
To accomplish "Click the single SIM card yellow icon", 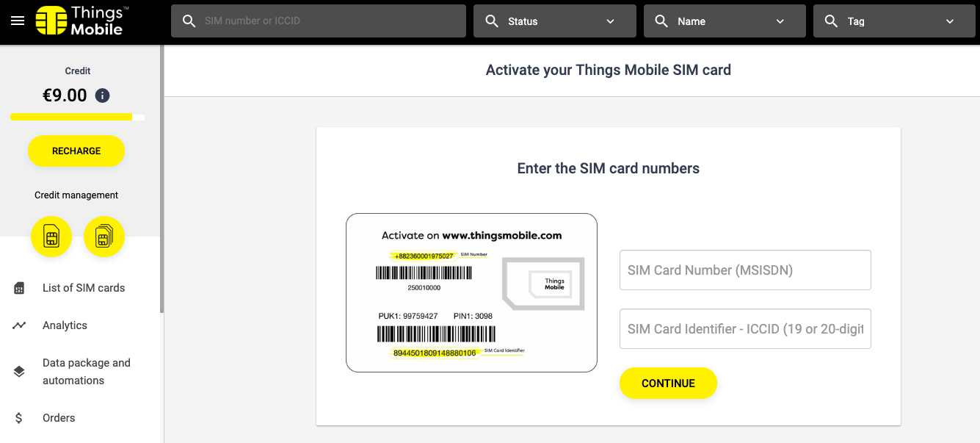I will click(x=51, y=237).
